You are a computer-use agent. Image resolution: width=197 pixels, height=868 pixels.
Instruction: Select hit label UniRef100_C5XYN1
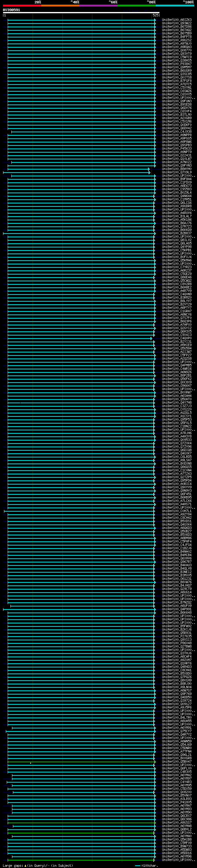click(177, 88)
